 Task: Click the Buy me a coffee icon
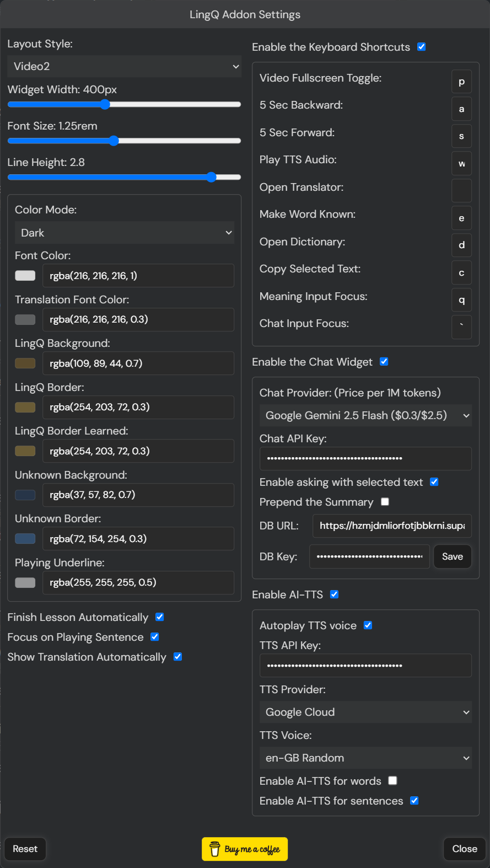pyautogui.click(x=216, y=849)
